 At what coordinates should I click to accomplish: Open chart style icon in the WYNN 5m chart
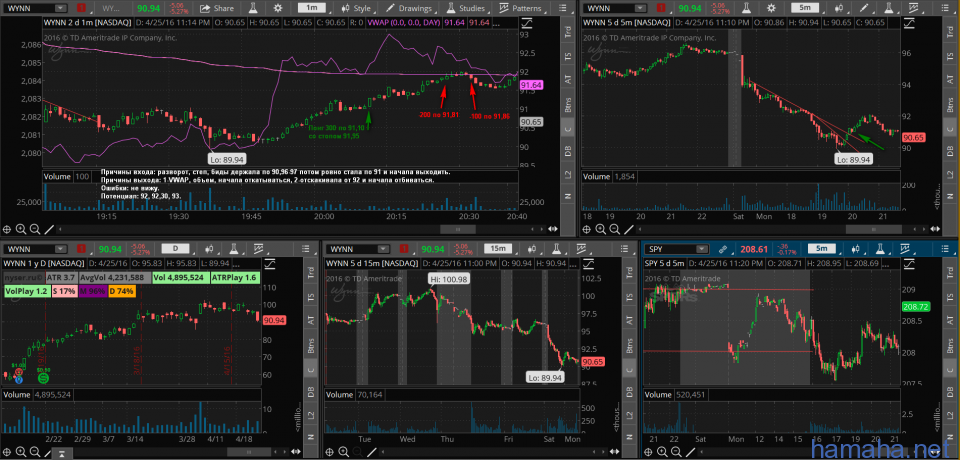point(839,8)
